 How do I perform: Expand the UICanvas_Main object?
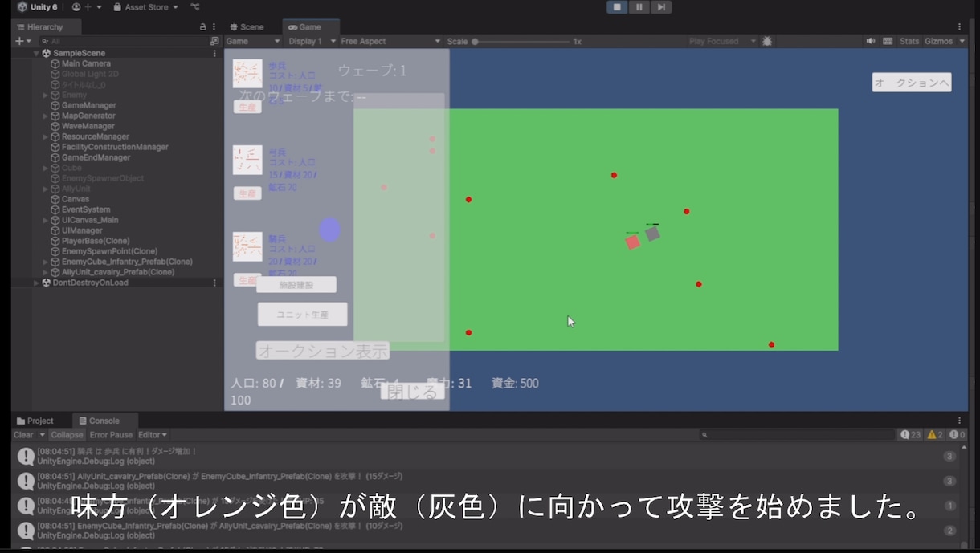(x=46, y=220)
